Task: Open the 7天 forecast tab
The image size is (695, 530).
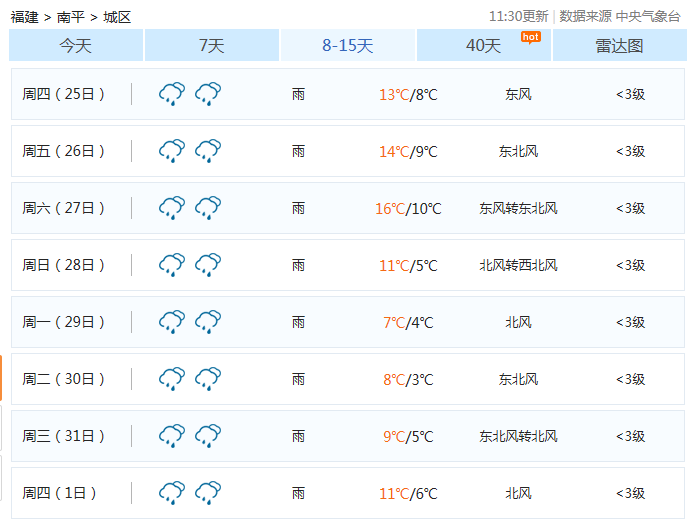Action: click(x=212, y=46)
